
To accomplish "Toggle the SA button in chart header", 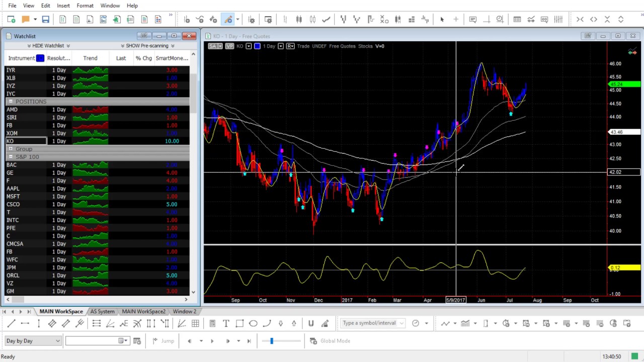I will (x=214, y=46).
